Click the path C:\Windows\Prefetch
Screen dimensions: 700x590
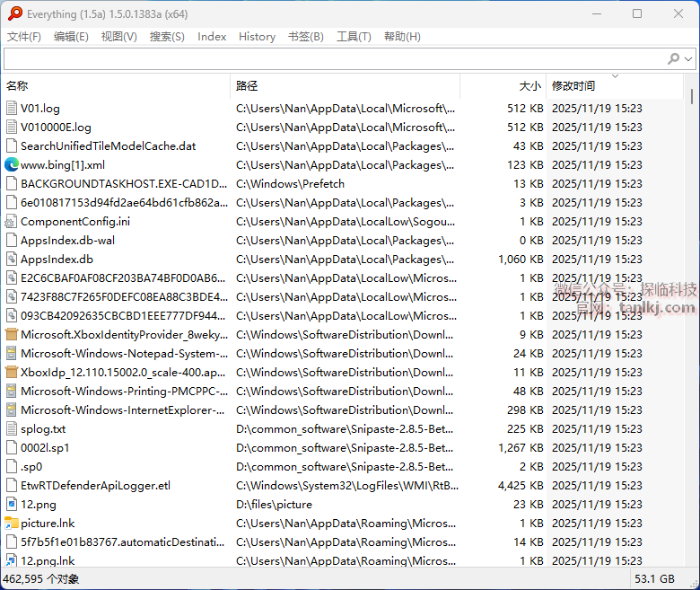[290, 184]
